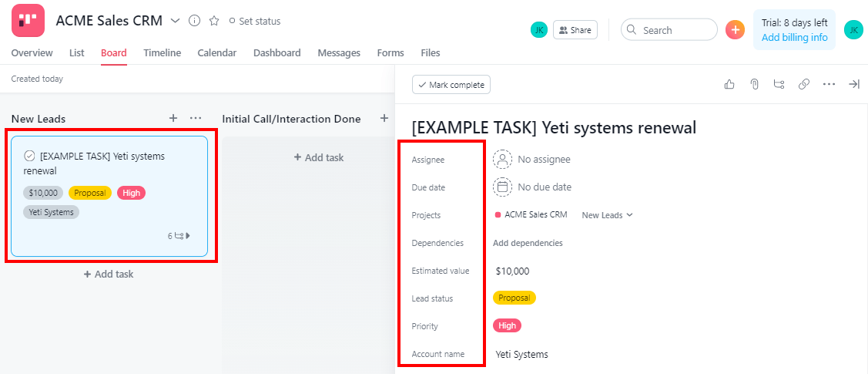Image resolution: width=868 pixels, height=374 pixels.
Task: Click the JK member avatar beside Share
Action: click(538, 30)
